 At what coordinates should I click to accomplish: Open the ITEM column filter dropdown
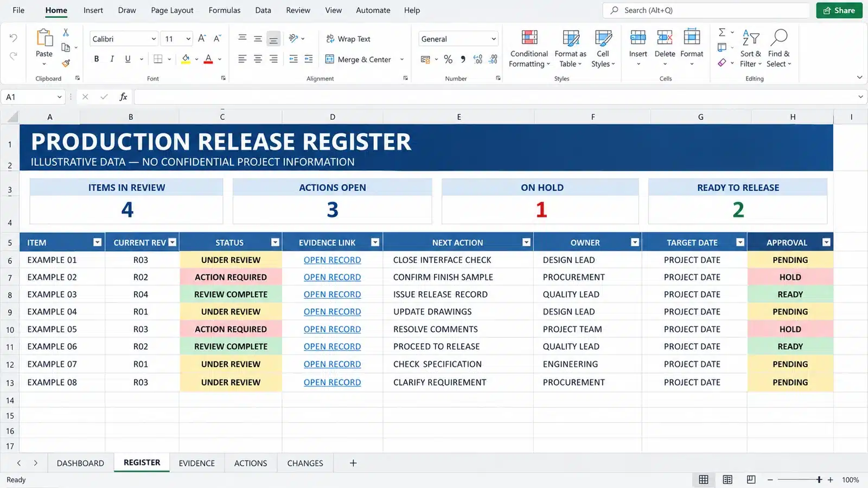pyautogui.click(x=97, y=242)
